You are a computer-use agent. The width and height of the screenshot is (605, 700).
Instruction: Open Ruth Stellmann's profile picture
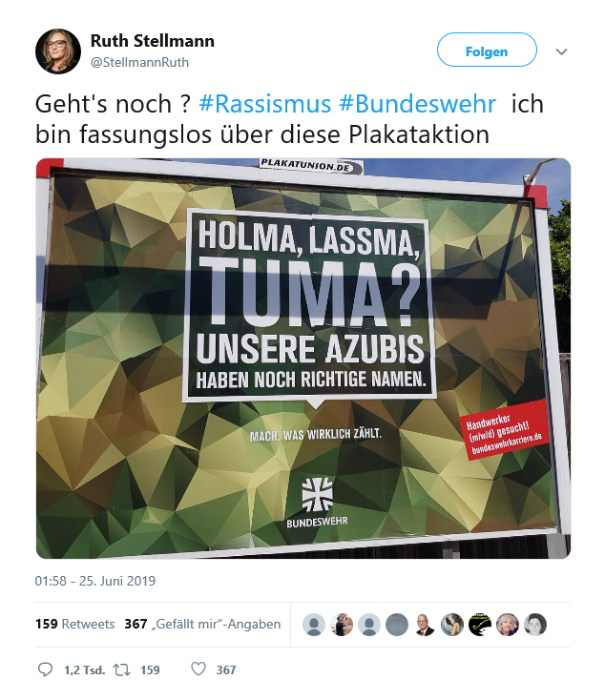point(58,51)
